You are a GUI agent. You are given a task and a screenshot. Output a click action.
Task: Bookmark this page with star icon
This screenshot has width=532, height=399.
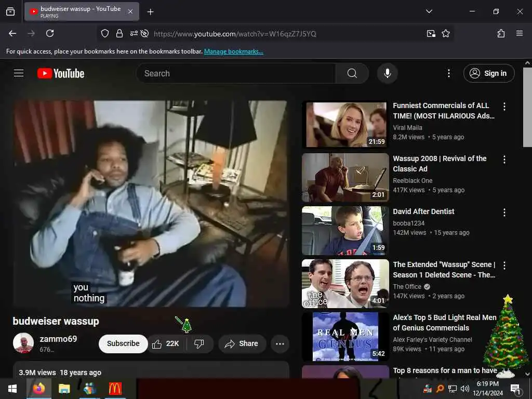(x=445, y=33)
